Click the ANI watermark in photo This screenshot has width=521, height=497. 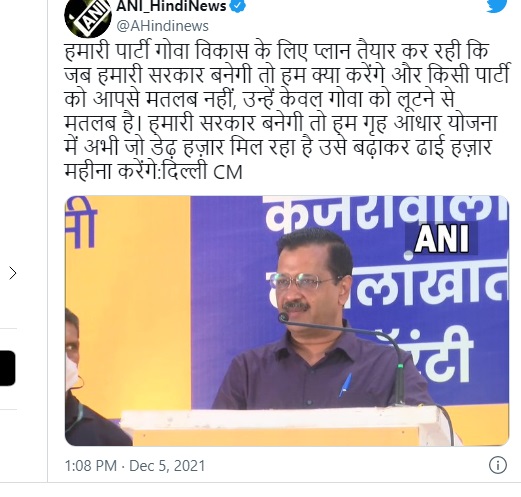point(442,239)
